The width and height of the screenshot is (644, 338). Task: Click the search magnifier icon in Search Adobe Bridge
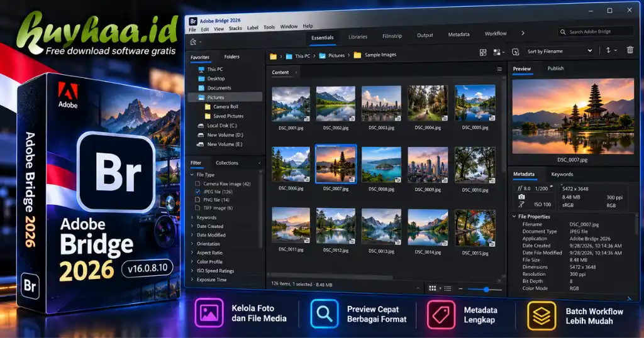click(x=563, y=31)
